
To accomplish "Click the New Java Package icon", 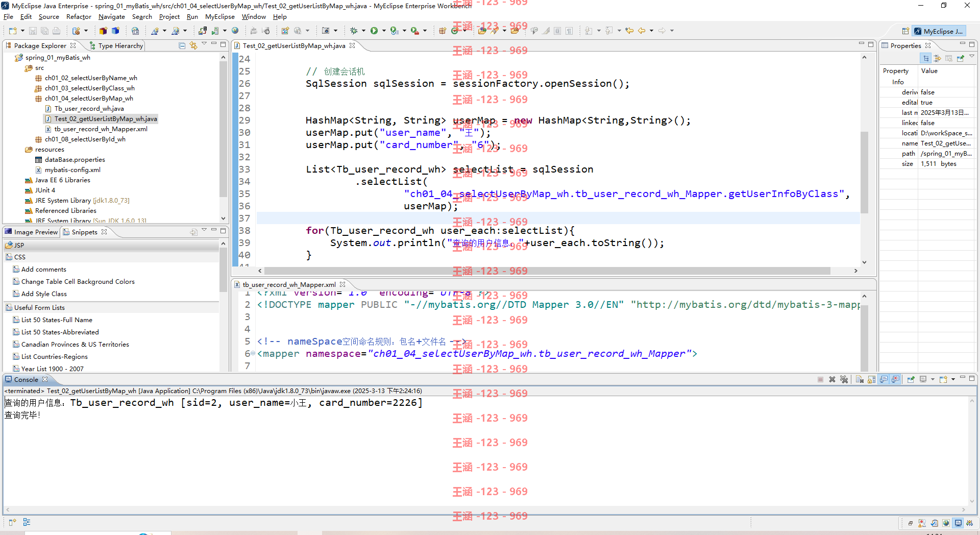I will click(x=443, y=31).
